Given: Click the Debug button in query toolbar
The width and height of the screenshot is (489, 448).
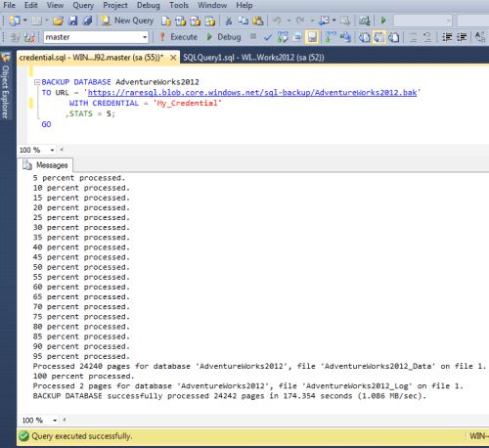Looking at the screenshot, I should pyautogui.click(x=224, y=37).
